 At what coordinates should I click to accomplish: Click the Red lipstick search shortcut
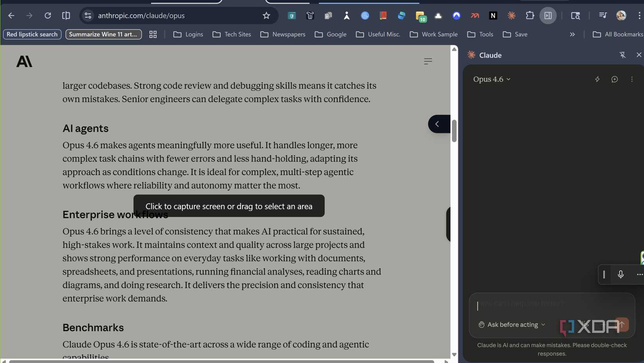(32, 34)
